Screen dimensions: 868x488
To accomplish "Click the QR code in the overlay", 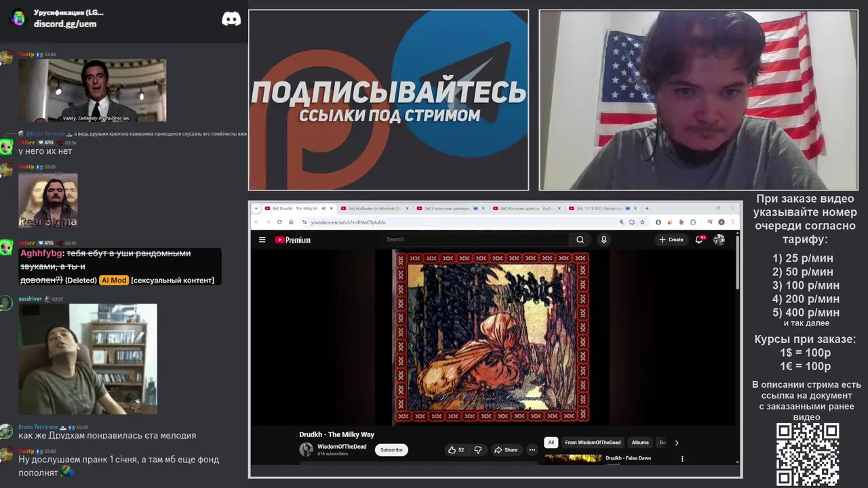I will click(808, 454).
